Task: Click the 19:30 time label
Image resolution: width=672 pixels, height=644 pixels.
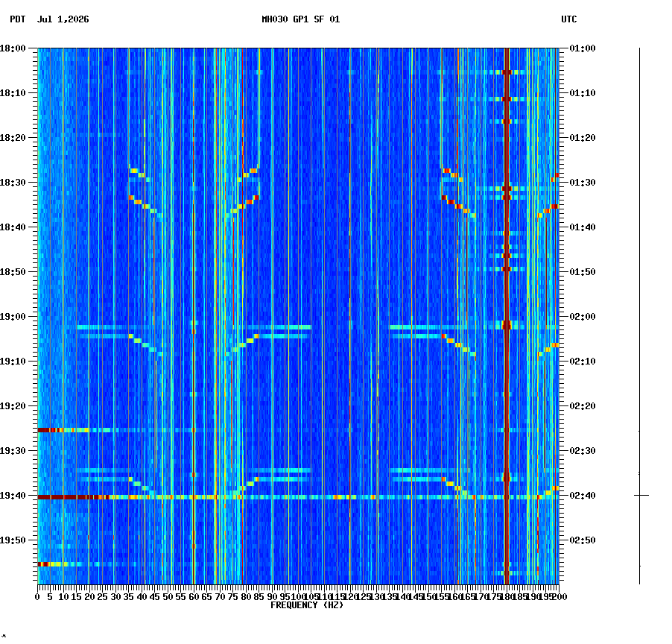Action: pyautogui.click(x=13, y=451)
